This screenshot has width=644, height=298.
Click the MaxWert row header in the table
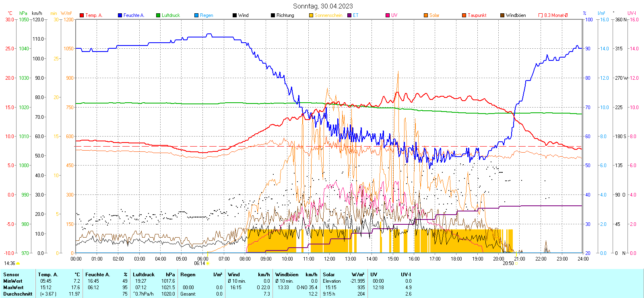(13, 288)
